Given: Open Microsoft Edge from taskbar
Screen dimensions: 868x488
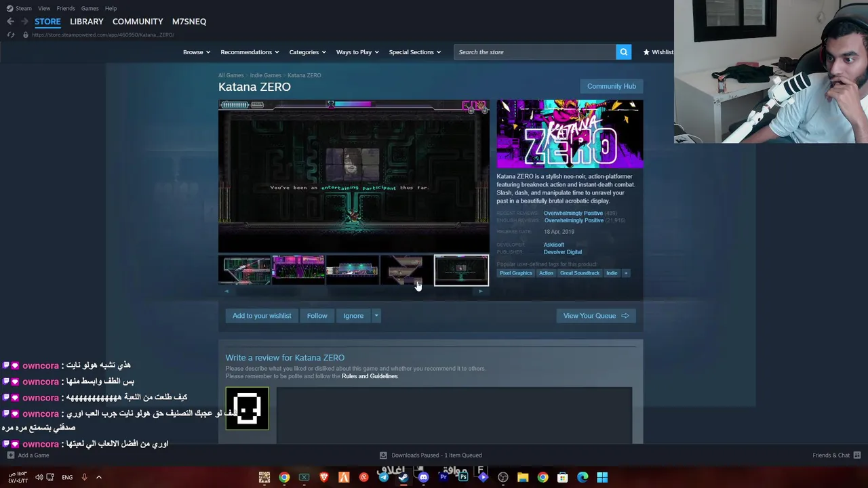Looking at the screenshot, I should click(583, 477).
